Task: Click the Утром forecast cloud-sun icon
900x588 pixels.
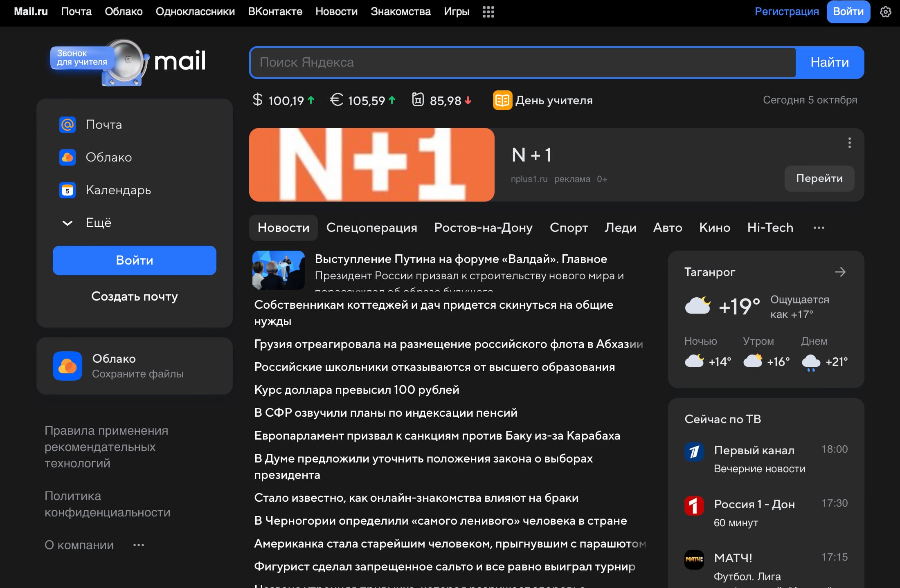Action: (x=753, y=361)
